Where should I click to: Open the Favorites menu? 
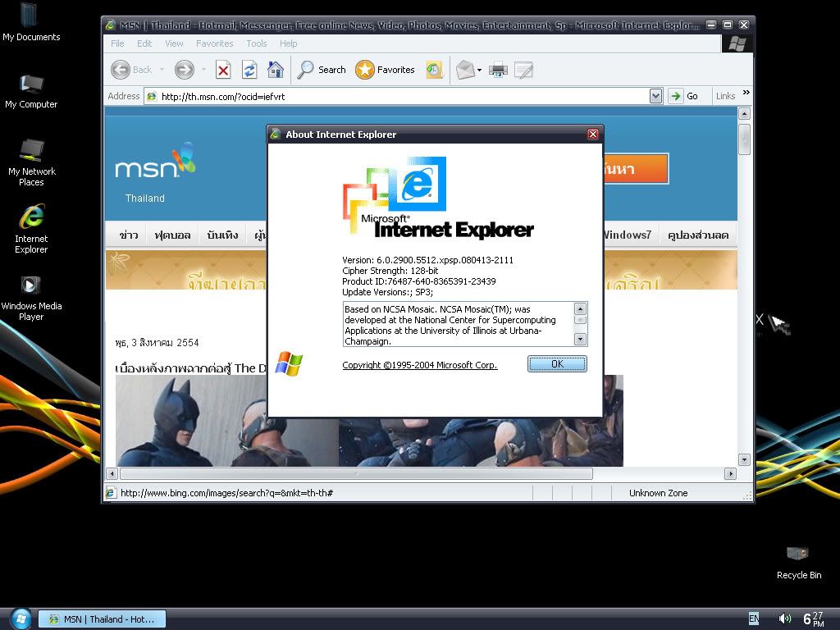[x=214, y=43]
